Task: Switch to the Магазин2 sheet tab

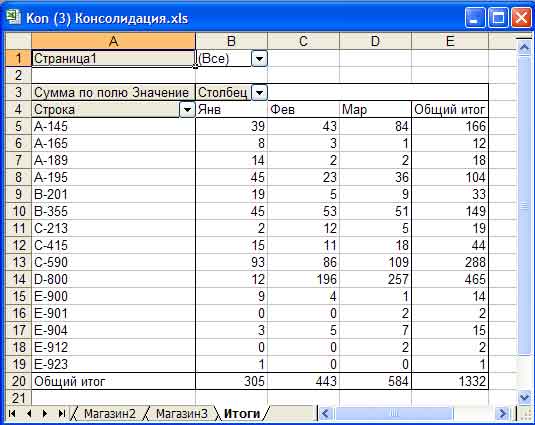Action: click(x=110, y=413)
